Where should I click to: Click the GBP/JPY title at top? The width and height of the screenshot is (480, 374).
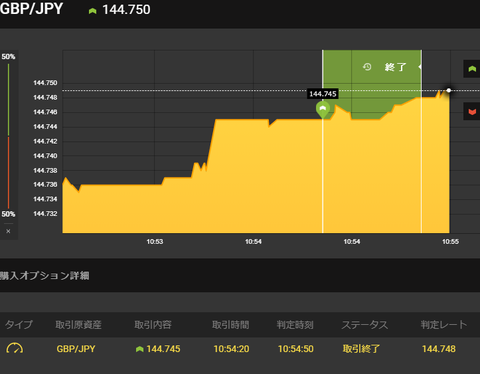[31, 9]
